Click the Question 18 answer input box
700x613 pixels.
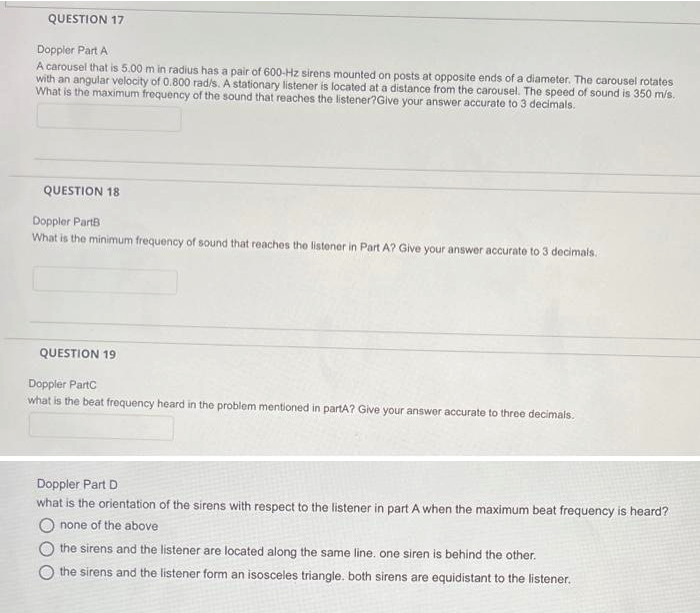[105, 281]
